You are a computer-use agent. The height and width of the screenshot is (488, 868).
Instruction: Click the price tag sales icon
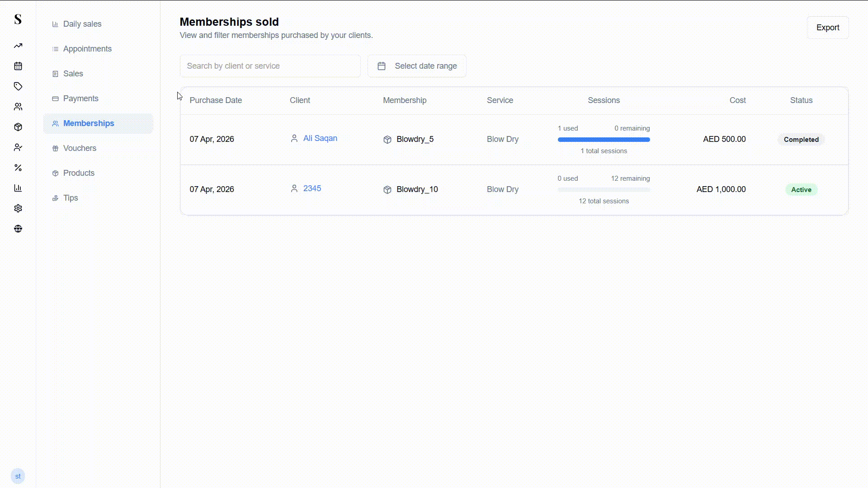[x=18, y=86]
